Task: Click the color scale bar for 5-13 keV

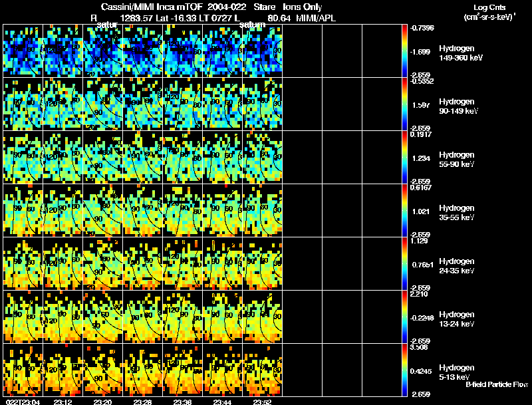Action: pos(404,370)
